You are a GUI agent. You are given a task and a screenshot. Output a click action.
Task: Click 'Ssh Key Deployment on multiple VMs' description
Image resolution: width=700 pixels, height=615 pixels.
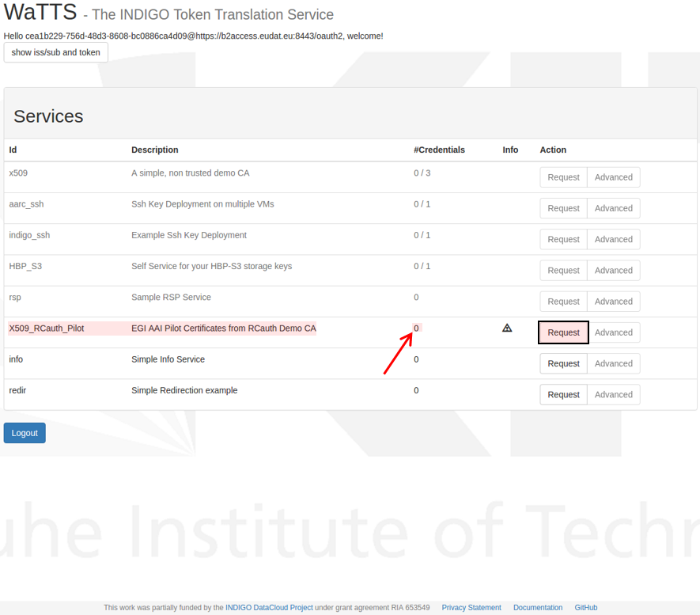202,204
